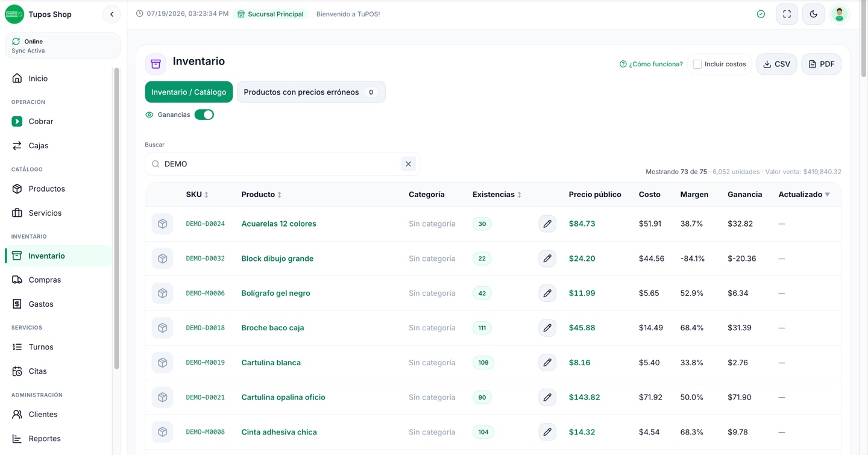Check the Incluir costos checkbox
Screen dimensions: 868x455
(697, 64)
